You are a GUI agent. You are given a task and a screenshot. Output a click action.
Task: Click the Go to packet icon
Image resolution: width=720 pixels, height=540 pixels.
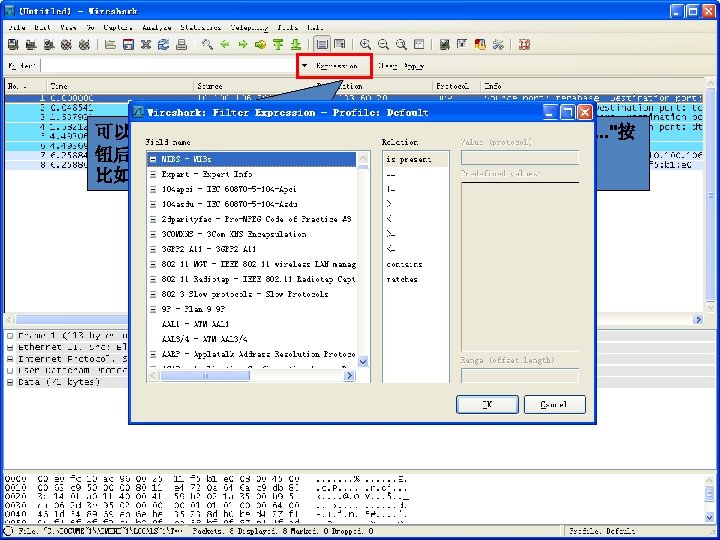tap(260, 45)
